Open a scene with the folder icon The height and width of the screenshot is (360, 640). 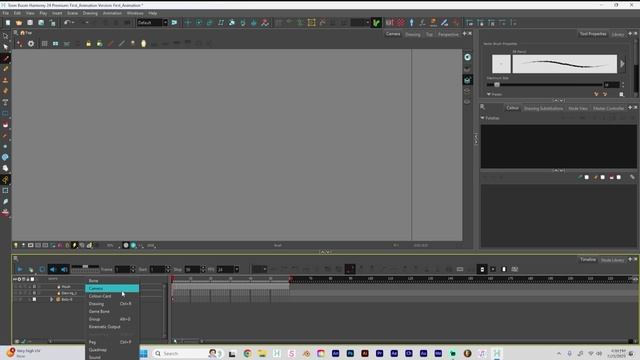[19, 23]
